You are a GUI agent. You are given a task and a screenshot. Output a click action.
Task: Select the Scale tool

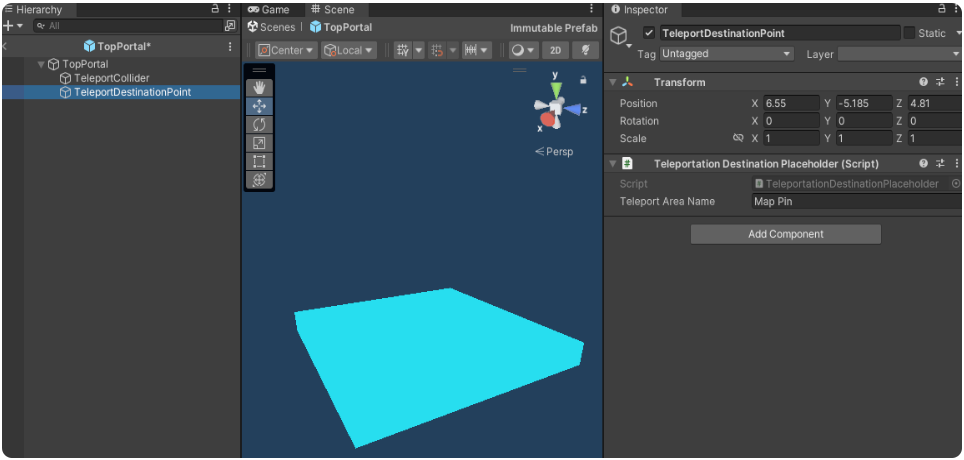pos(259,143)
